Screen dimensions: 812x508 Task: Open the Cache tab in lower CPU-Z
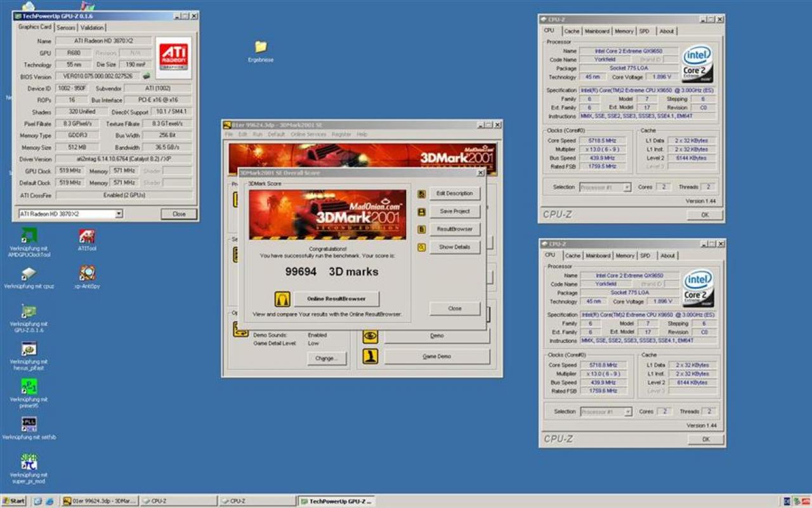[573, 256]
